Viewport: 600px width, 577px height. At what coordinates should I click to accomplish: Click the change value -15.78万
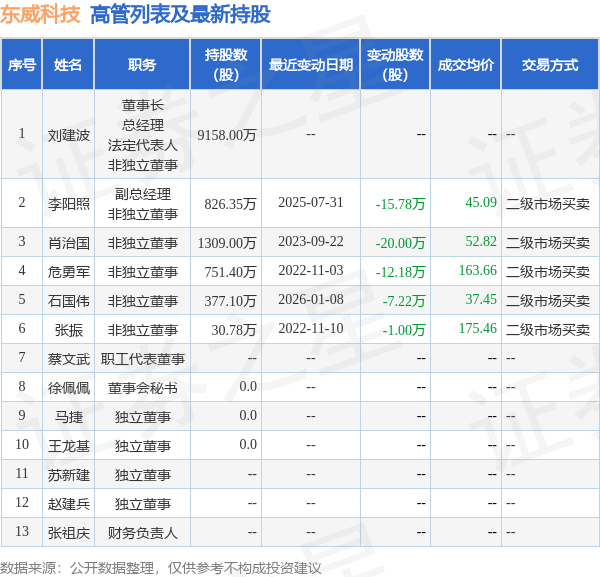pyautogui.click(x=400, y=204)
